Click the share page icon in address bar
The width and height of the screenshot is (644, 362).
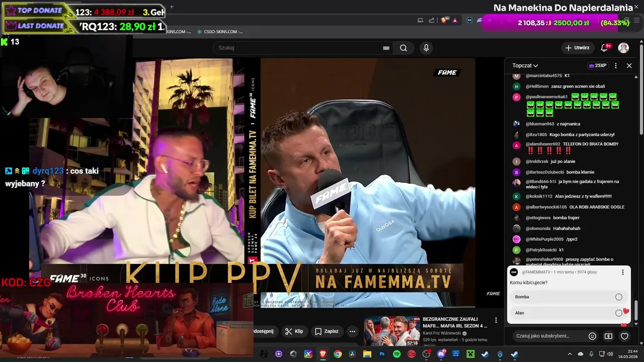(x=431, y=20)
